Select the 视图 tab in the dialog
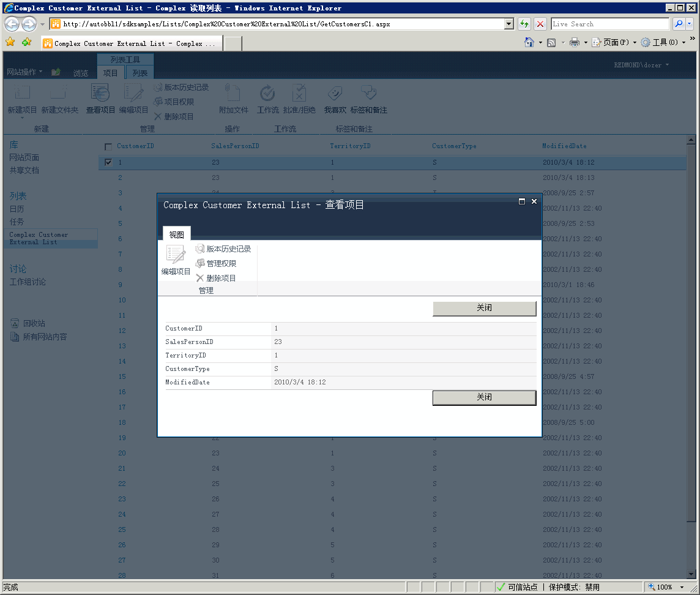700x595 pixels. [x=176, y=234]
